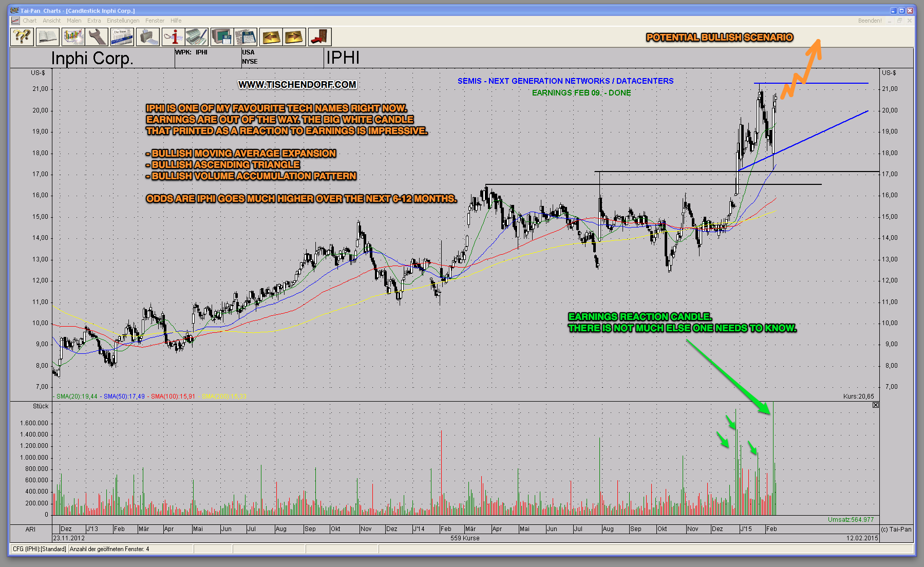Select the wrench settings toolbar icon
Viewport: 924px width, 567px height.
(x=97, y=37)
